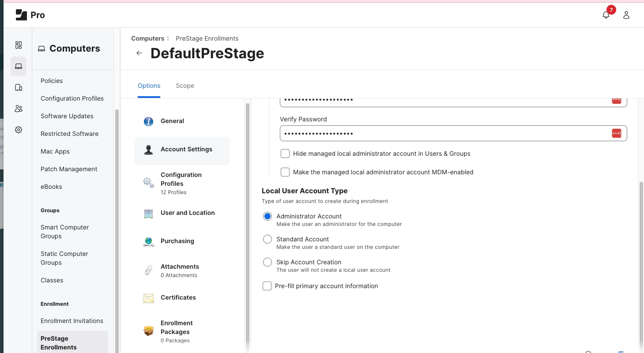The height and width of the screenshot is (353, 644).
Task: Click the General info icon
Action: 149,121
